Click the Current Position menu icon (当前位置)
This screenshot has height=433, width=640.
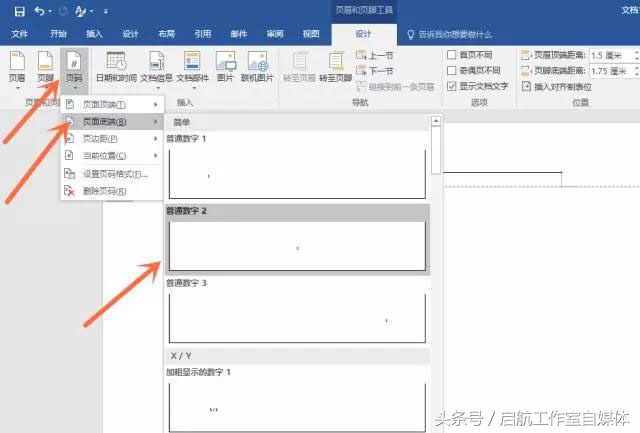(x=70, y=155)
